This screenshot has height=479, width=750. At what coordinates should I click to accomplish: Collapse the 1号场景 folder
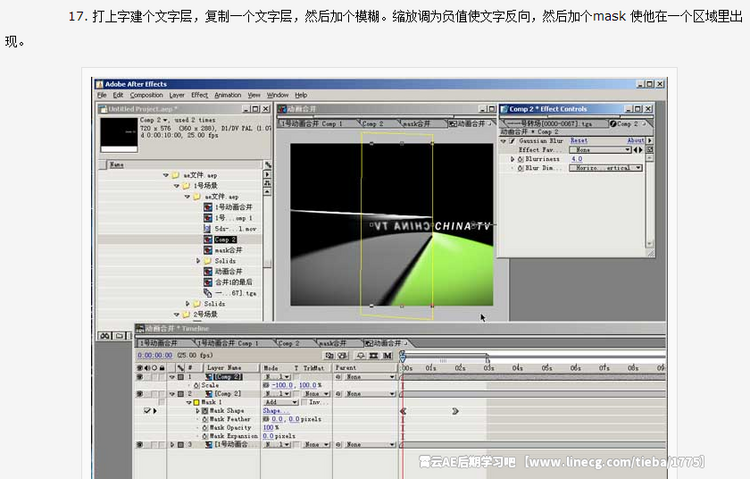176,186
